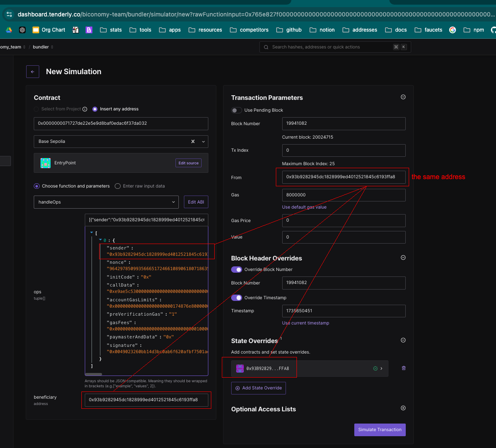Screen dimensions: 496x448
Task: Expand the Optional Access Lists section
Action: pos(403,408)
